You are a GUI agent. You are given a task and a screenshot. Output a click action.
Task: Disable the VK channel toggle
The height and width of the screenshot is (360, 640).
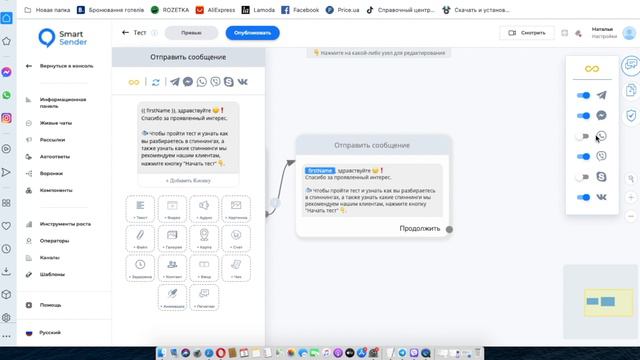tap(583, 197)
